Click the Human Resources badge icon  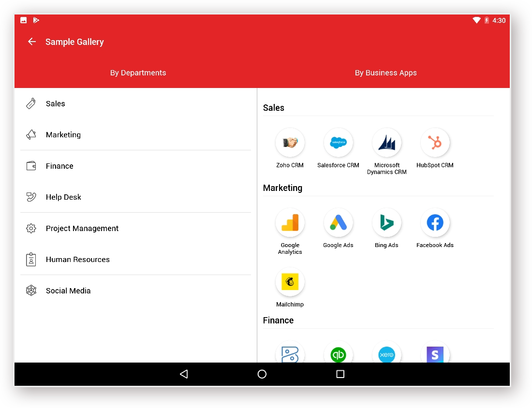tap(31, 260)
